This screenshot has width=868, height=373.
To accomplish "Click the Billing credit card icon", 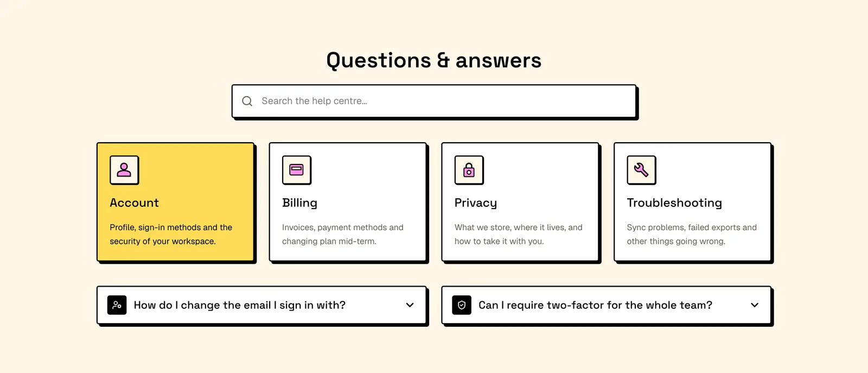I will coord(297,170).
